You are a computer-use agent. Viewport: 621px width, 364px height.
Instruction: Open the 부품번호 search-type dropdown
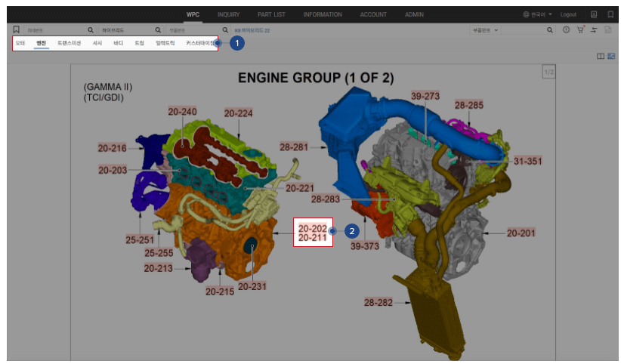pyautogui.click(x=485, y=30)
